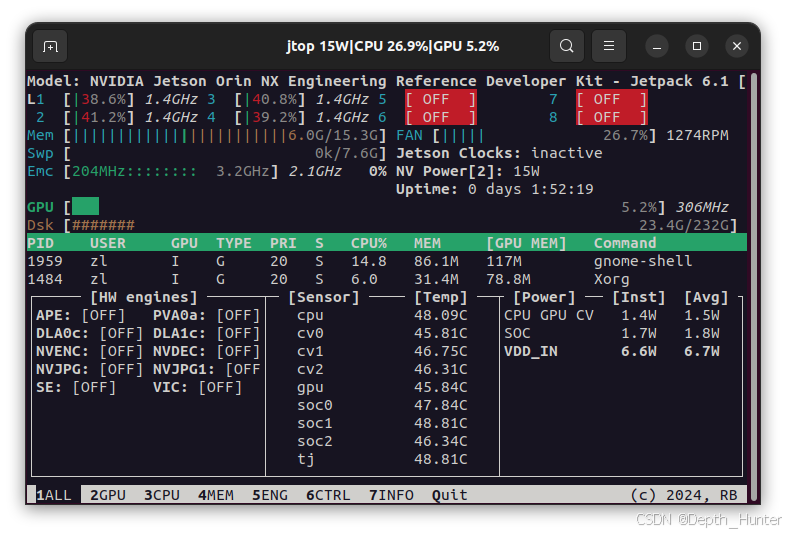Image resolution: width=786 pixels, height=533 pixels.
Task: Click Quit in the bottom bar
Action: click(450, 495)
